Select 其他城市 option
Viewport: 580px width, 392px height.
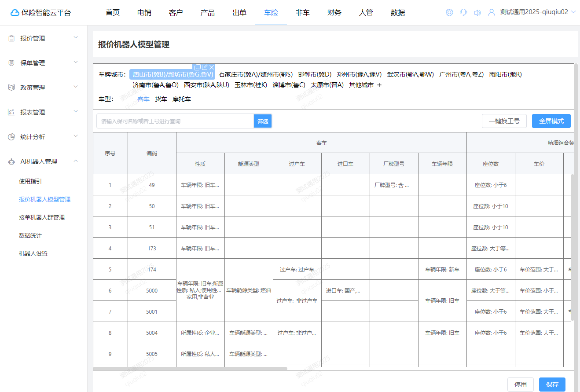(361, 85)
